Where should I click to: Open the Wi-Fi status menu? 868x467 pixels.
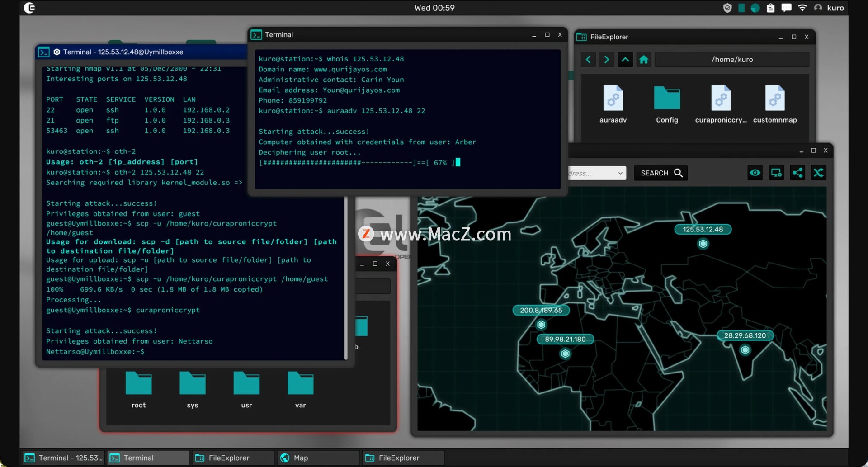(802, 8)
